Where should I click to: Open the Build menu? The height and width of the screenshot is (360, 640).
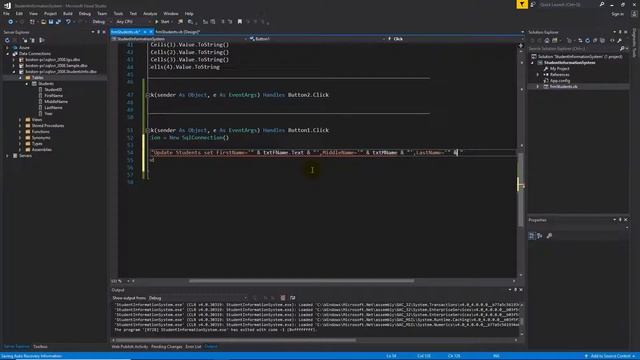(x=68, y=13)
